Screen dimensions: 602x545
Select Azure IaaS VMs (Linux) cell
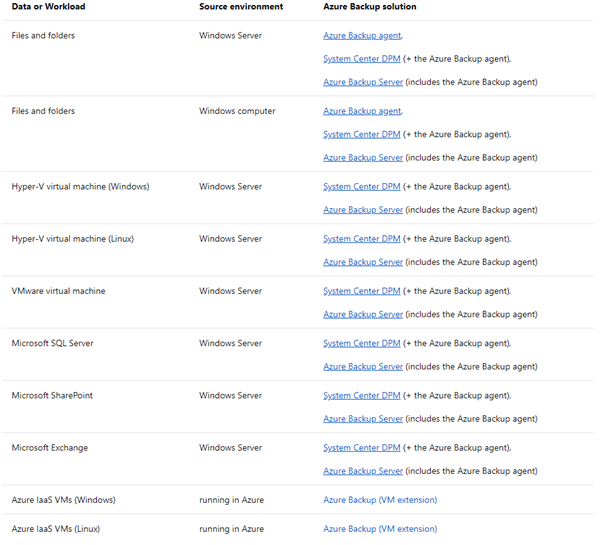(x=56, y=529)
